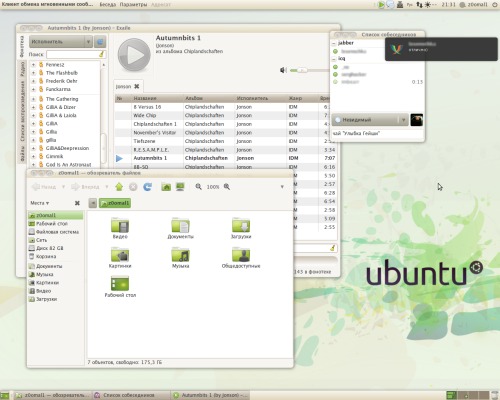Zoom out with the minus magnifier icon

point(198,187)
